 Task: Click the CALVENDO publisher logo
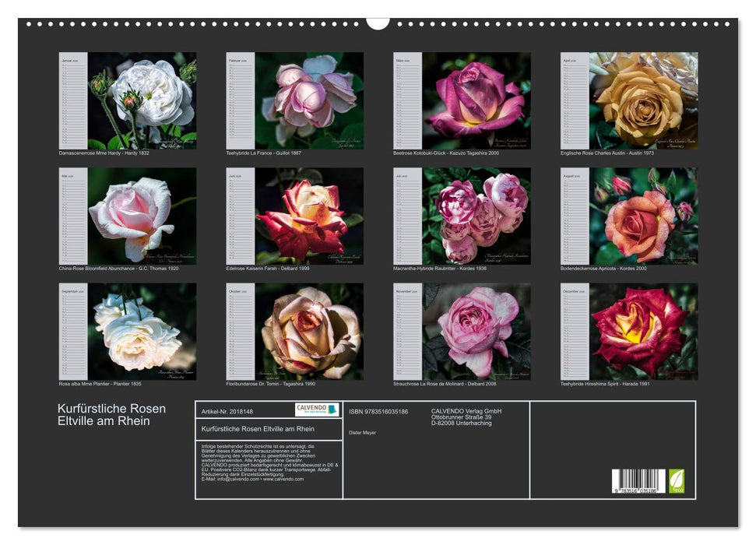coord(315,410)
